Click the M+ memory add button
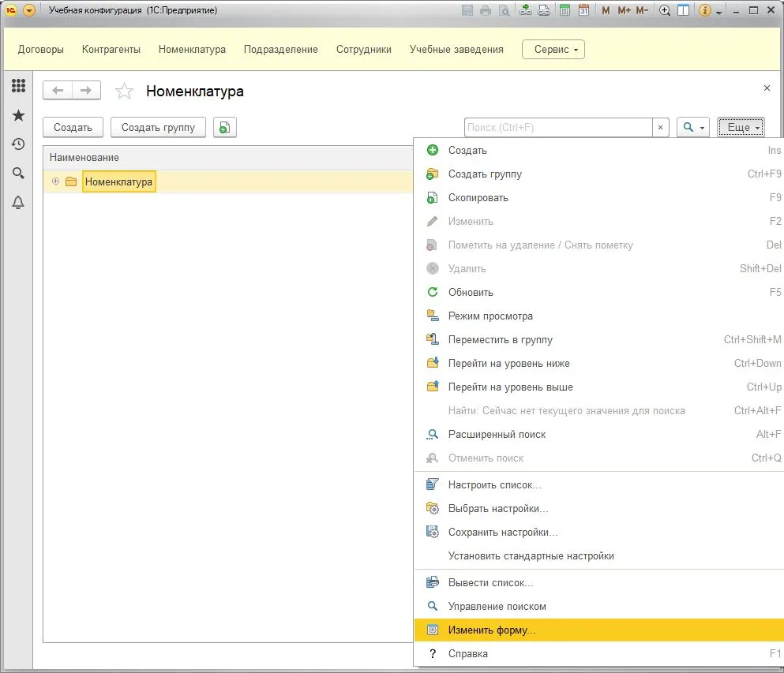Image resolution: width=784 pixels, height=673 pixels. tap(624, 10)
